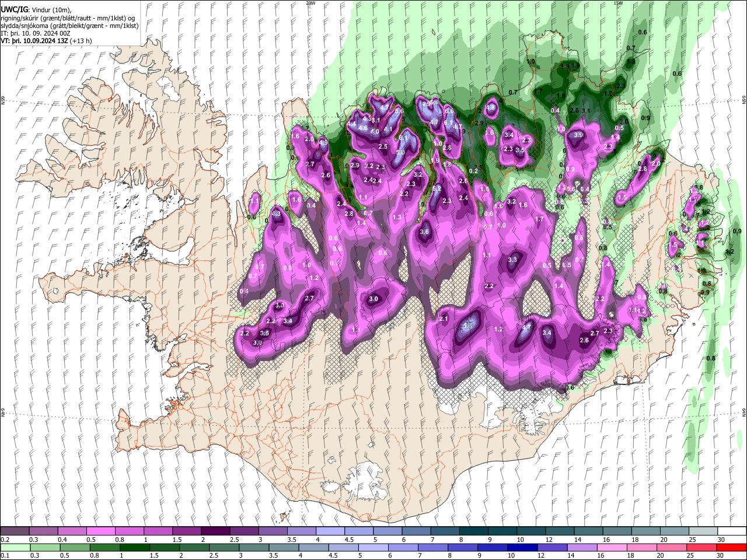The image size is (747, 560).
Task: Click top legend swatch between 20 and 25
Action: click(673, 531)
